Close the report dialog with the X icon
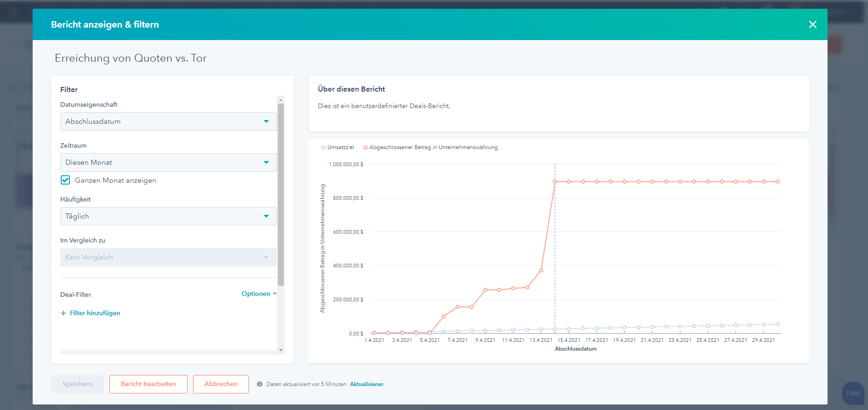 click(812, 24)
